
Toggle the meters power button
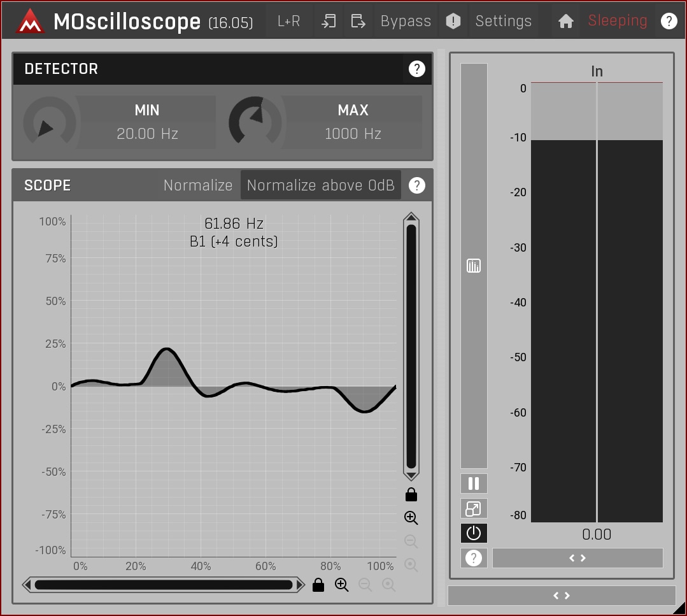pos(474,533)
